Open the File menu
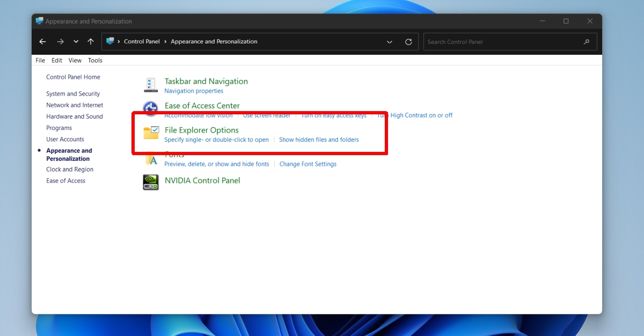644x336 pixels. 40,61
